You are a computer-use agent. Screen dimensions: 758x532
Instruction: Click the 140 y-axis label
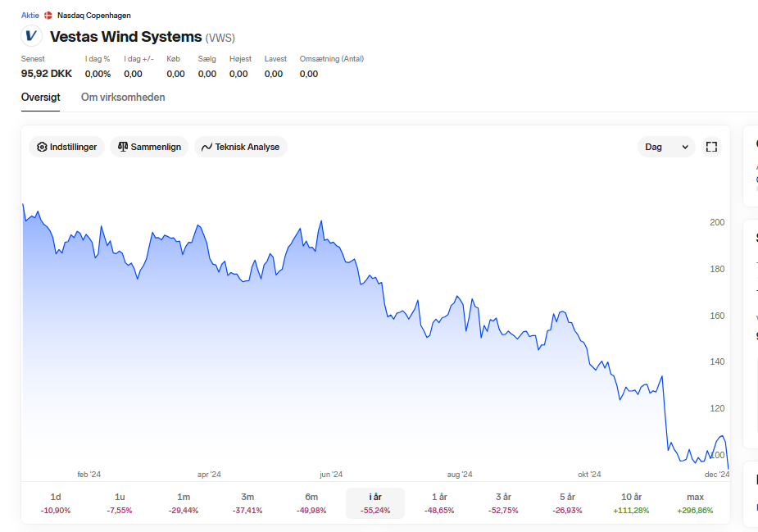[717, 361]
